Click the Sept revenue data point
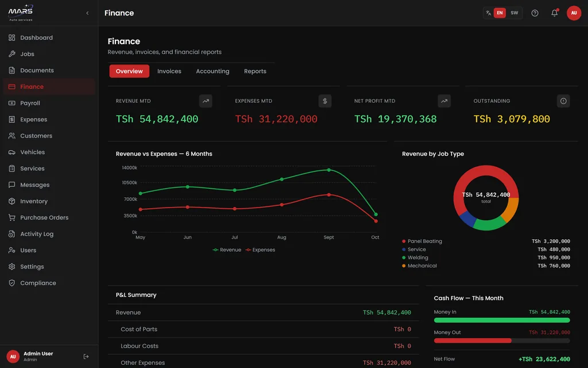The image size is (588, 368). pos(329,170)
